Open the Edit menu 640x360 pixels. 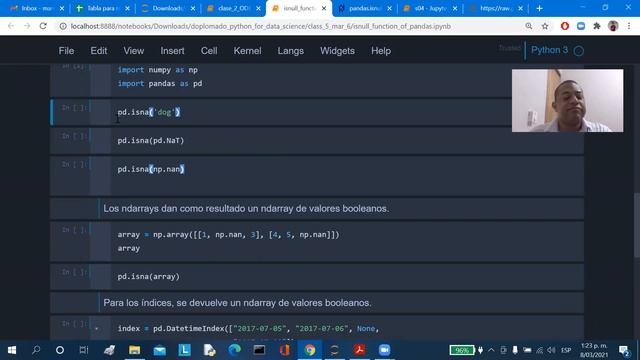click(99, 51)
